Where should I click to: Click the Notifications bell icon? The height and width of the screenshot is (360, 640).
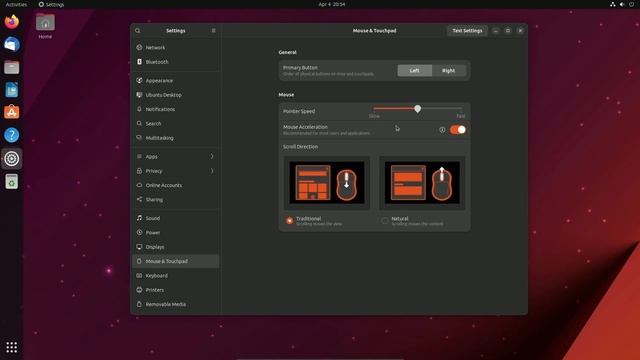[139, 109]
